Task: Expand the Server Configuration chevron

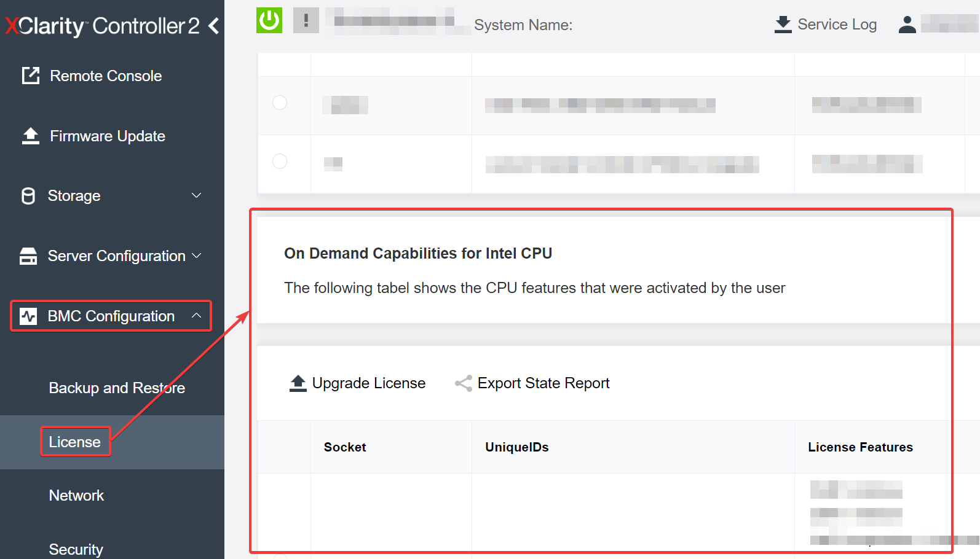Action: pyautogui.click(x=196, y=256)
